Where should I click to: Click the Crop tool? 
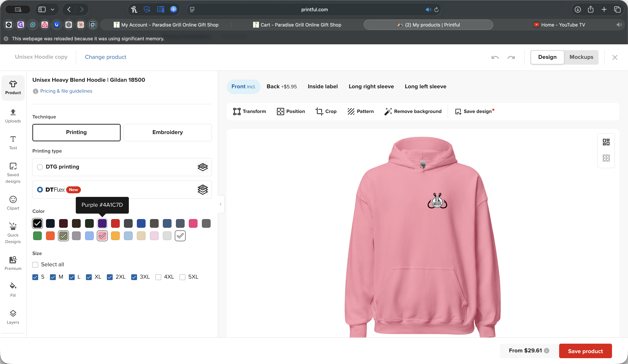326,111
